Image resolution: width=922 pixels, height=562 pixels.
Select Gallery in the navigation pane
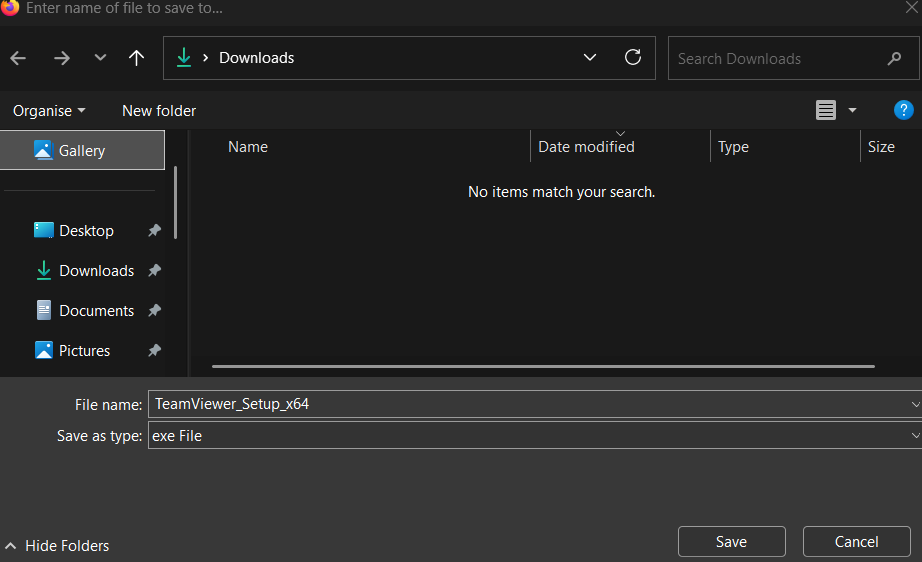(82, 151)
